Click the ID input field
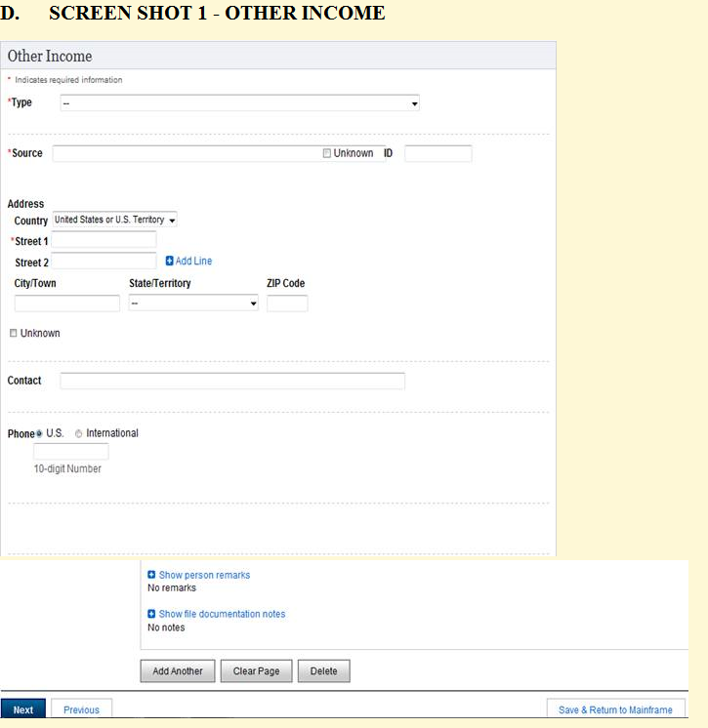Screen dimensions: 708x728 click(x=438, y=153)
